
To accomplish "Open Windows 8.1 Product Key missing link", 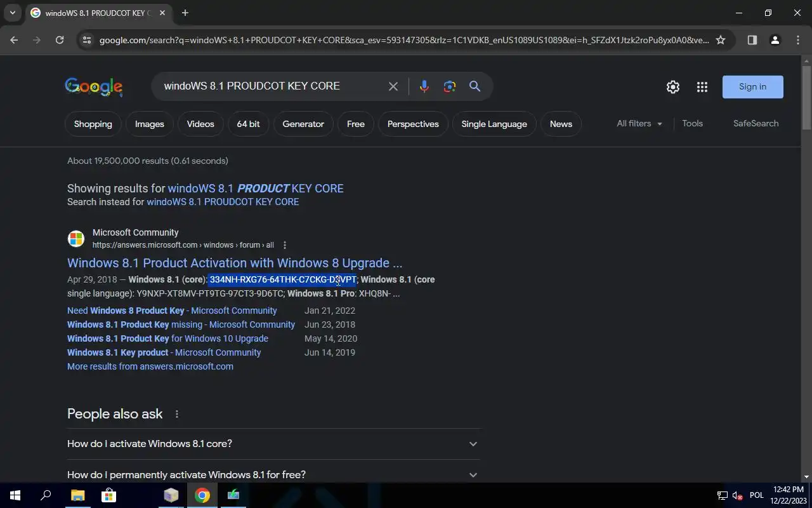I will click(x=181, y=324).
